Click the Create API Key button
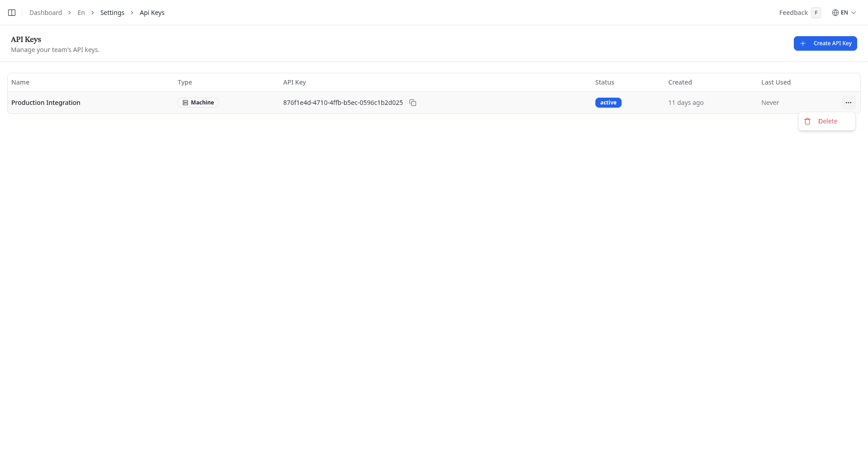The height and width of the screenshot is (449, 868). (826, 43)
